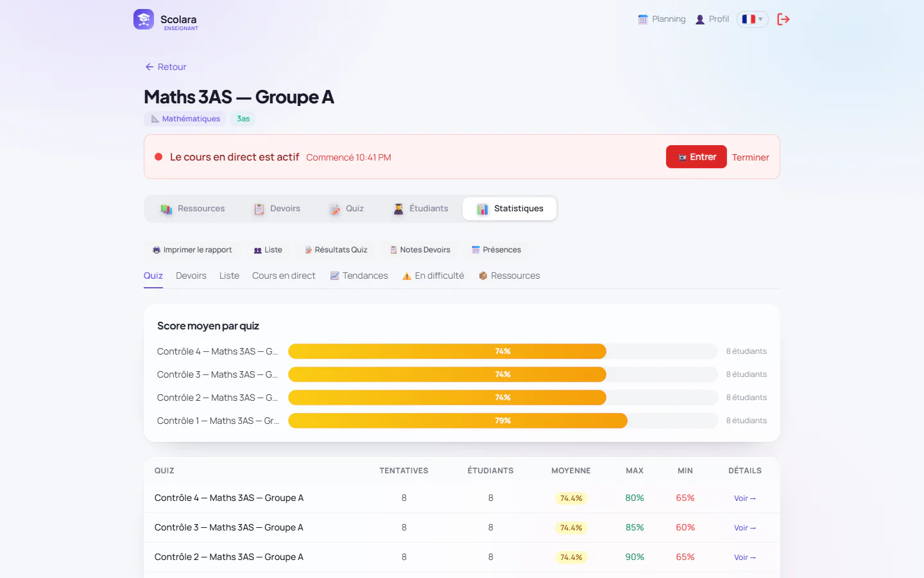Open the Devoirs statistics sub-tab
The width and height of the screenshot is (924, 578).
pos(191,276)
